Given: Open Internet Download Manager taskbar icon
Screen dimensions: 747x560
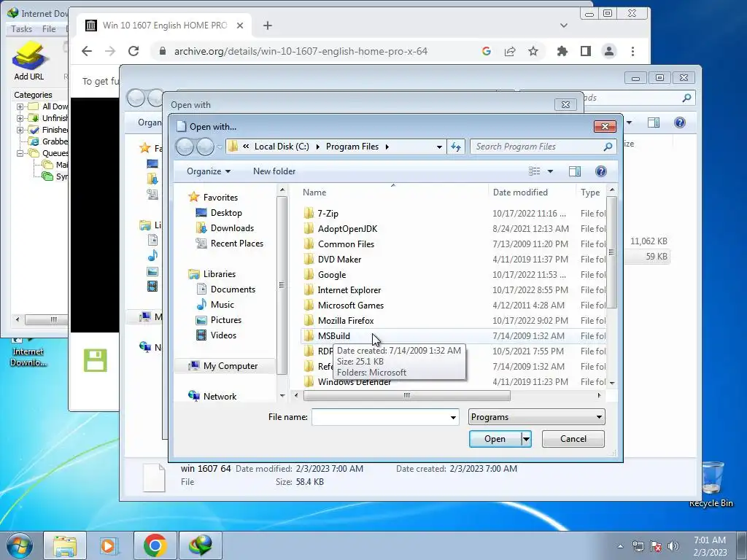Looking at the screenshot, I should pos(200,545).
